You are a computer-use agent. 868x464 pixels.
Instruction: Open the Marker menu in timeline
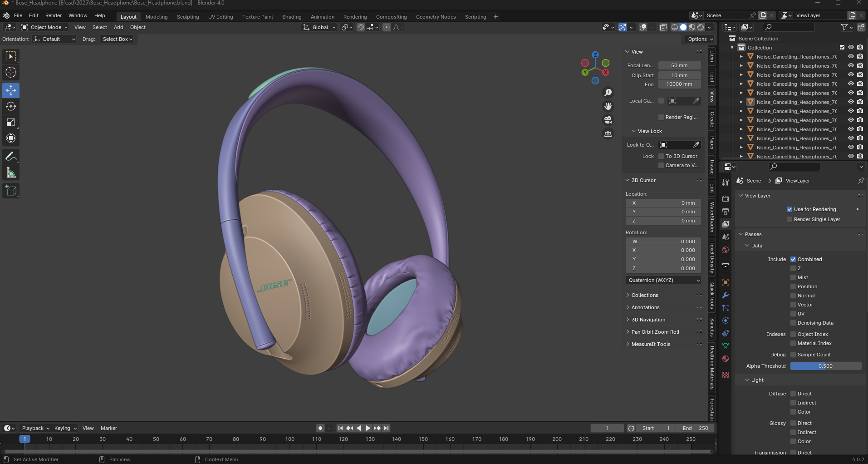109,428
